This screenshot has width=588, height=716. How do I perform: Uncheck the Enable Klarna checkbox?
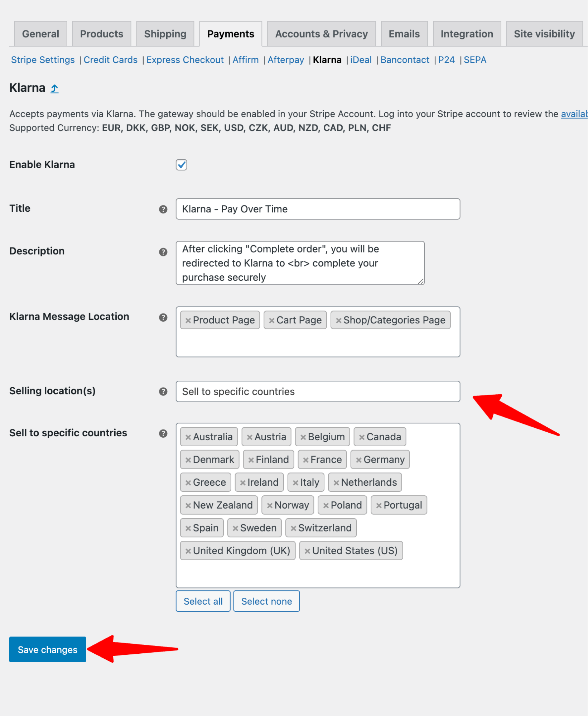[x=182, y=165]
